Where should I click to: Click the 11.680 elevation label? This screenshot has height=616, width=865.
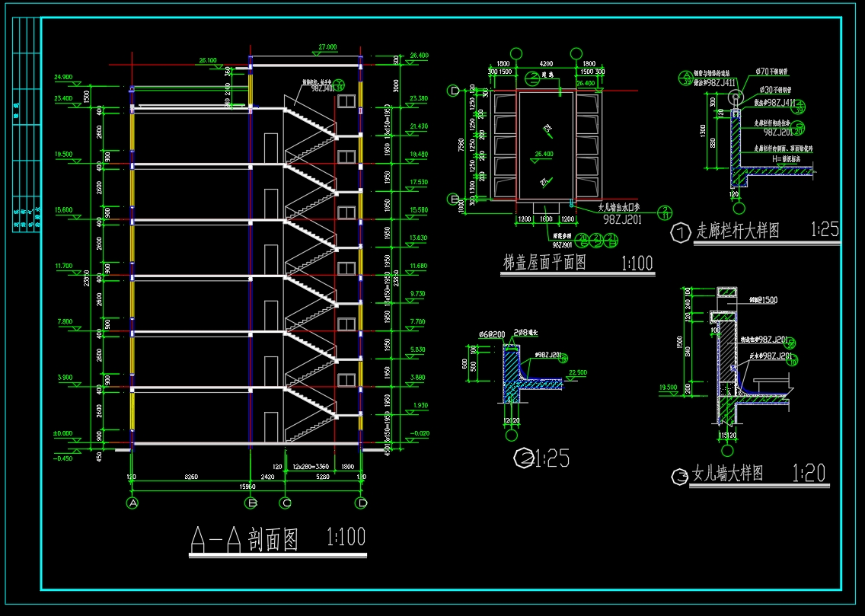pyautogui.click(x=419, y=267)
